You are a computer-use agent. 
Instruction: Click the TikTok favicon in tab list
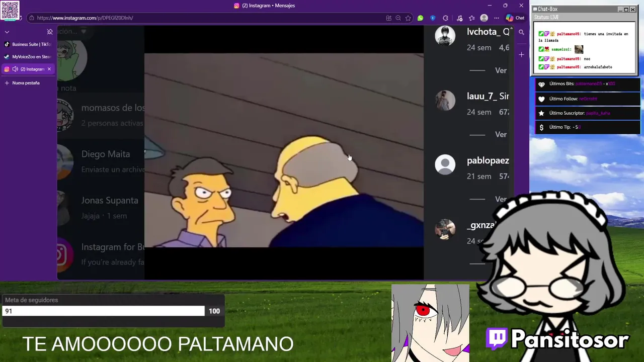7,44
